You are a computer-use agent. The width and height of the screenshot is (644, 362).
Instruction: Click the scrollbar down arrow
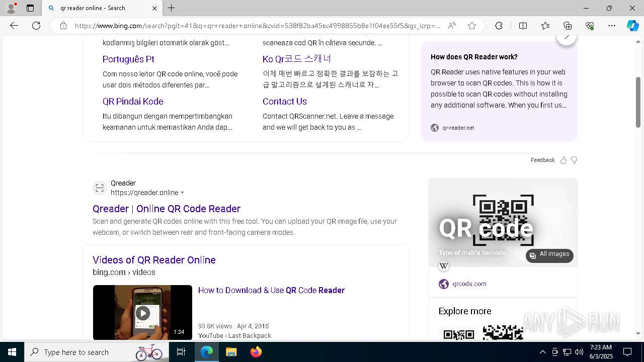[x=638, y=333]
